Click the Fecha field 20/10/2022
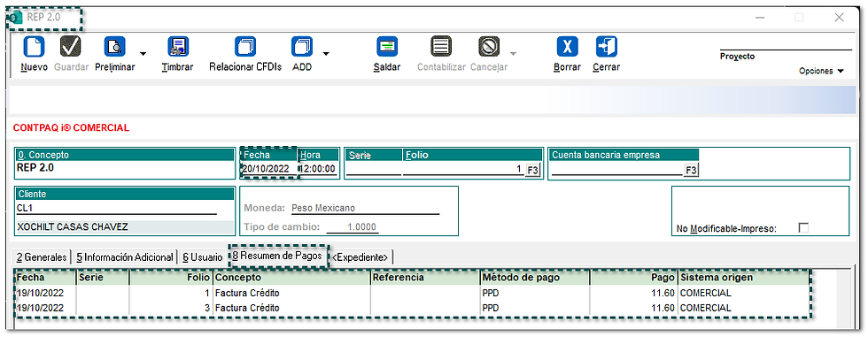 point(269,169)
